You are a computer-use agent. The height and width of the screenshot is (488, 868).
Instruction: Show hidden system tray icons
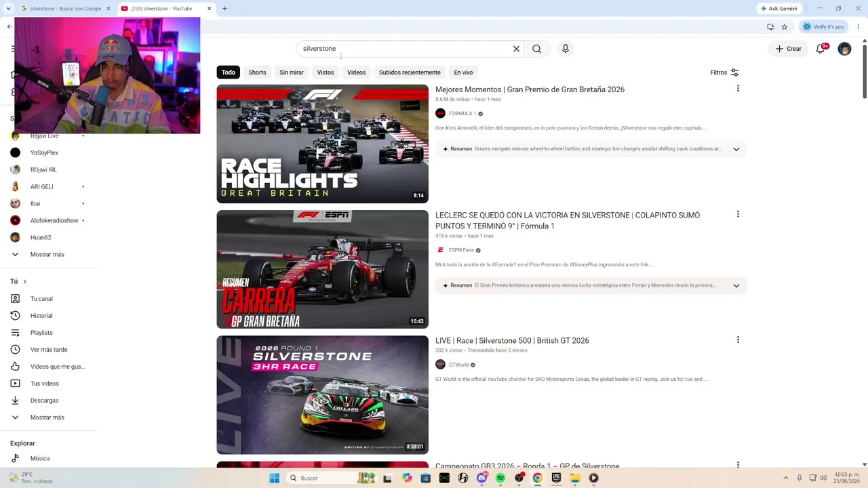787,478
